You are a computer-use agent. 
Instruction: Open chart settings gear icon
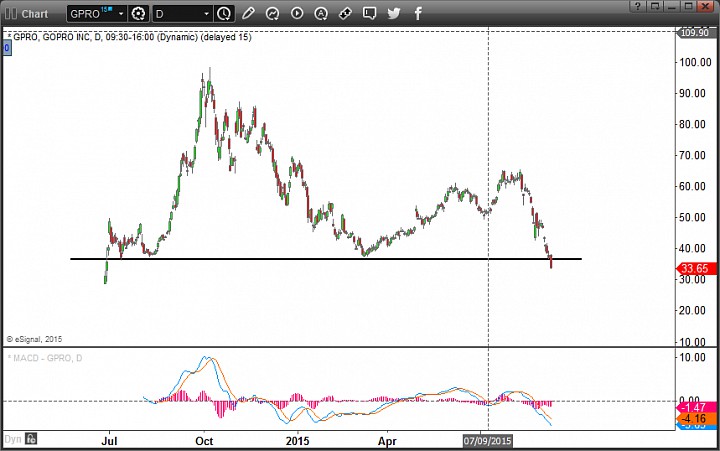pyautogui.click(x=138, y=14)
